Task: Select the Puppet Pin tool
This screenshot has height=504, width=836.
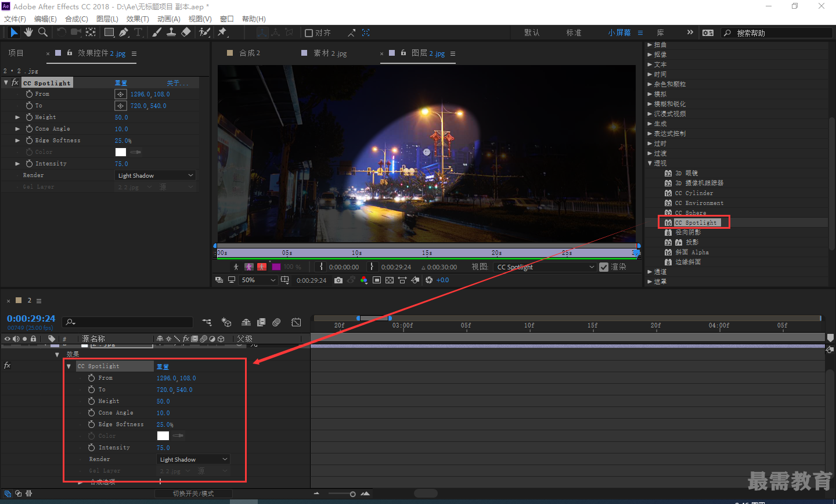Action: pos(222,33)
